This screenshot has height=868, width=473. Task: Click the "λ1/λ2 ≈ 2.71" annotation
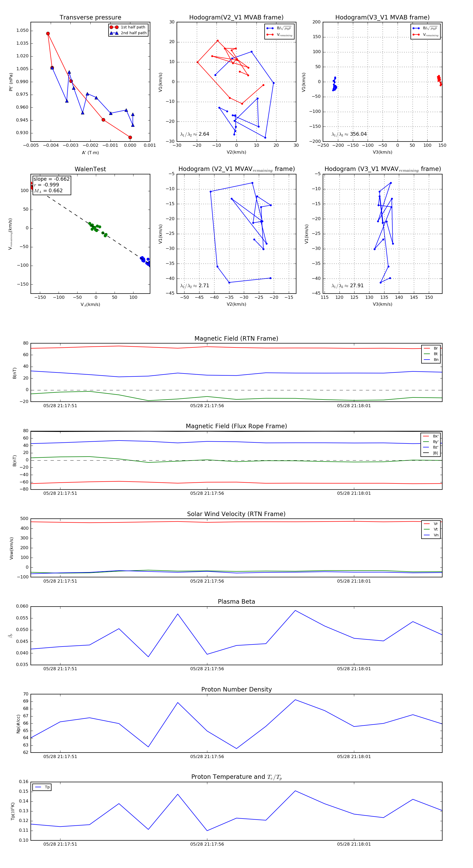(194, 286)
